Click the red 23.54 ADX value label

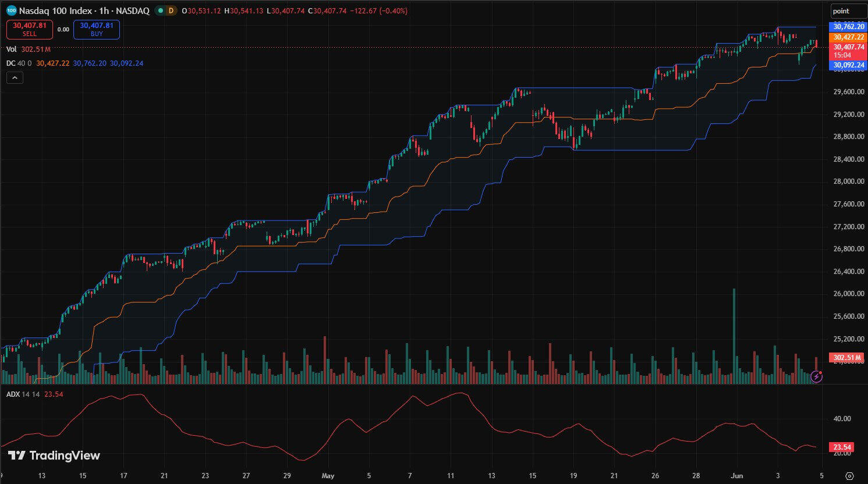coord(842,447)
